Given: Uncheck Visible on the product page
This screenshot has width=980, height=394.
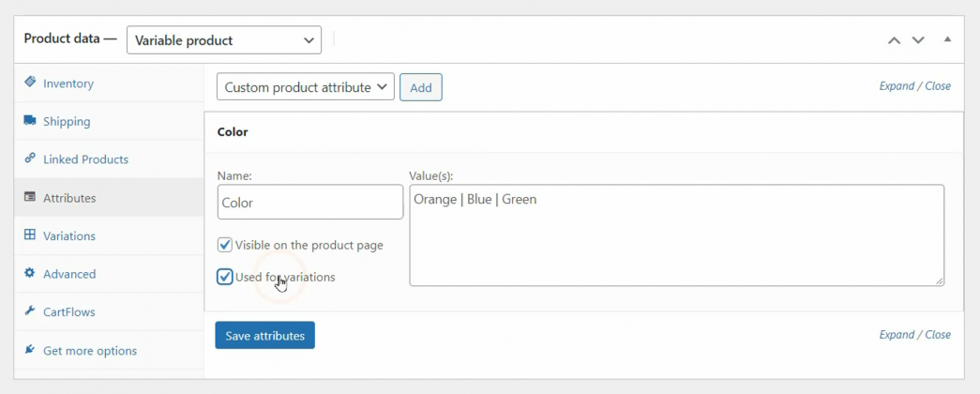Looking at the screenshot, I should click(225, 245).
